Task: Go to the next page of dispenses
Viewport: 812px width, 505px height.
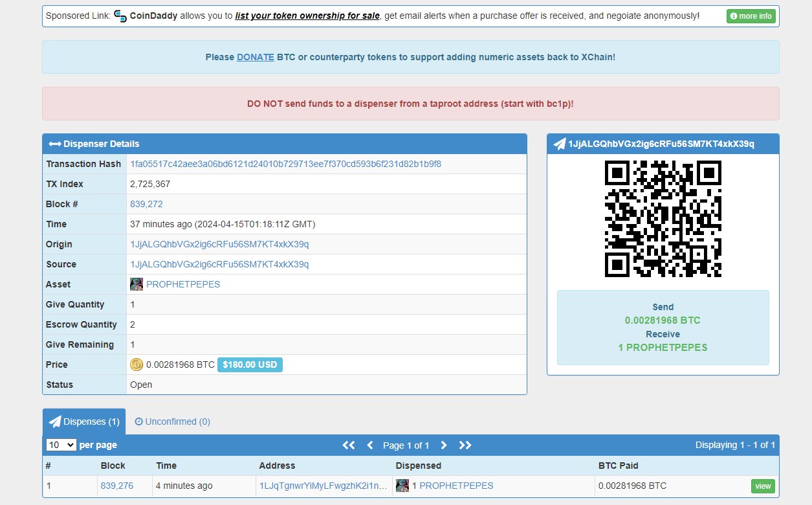Action: pyautogui.click(x=444, y=445)
